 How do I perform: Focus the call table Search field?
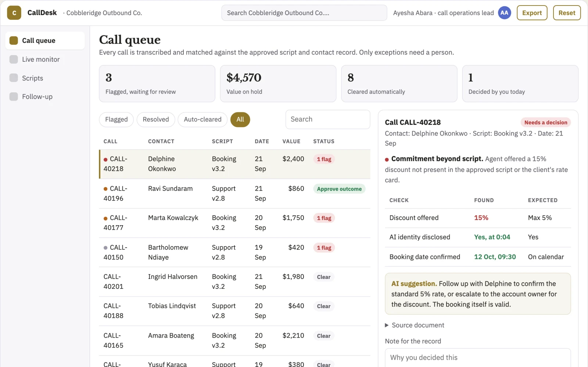coord(327,119)
